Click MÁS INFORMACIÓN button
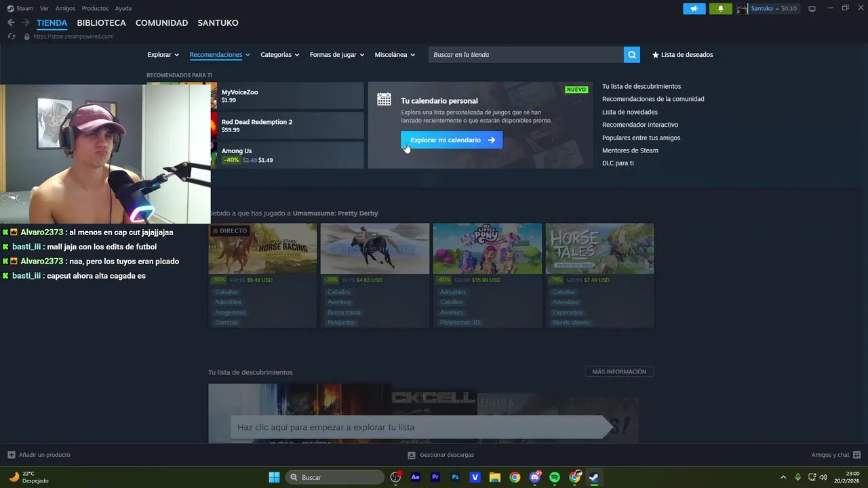The width and height of the screenshot is (868, 488). pos(619,371)
